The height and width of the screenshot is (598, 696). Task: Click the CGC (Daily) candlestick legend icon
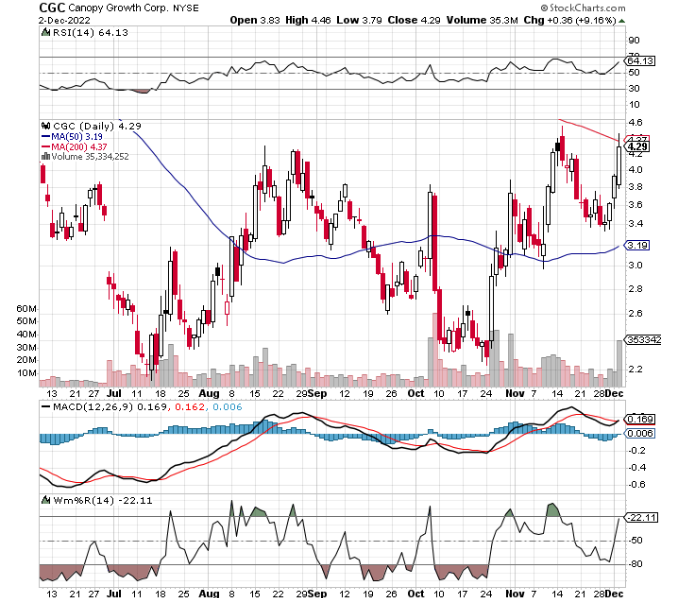pos(45,126)
